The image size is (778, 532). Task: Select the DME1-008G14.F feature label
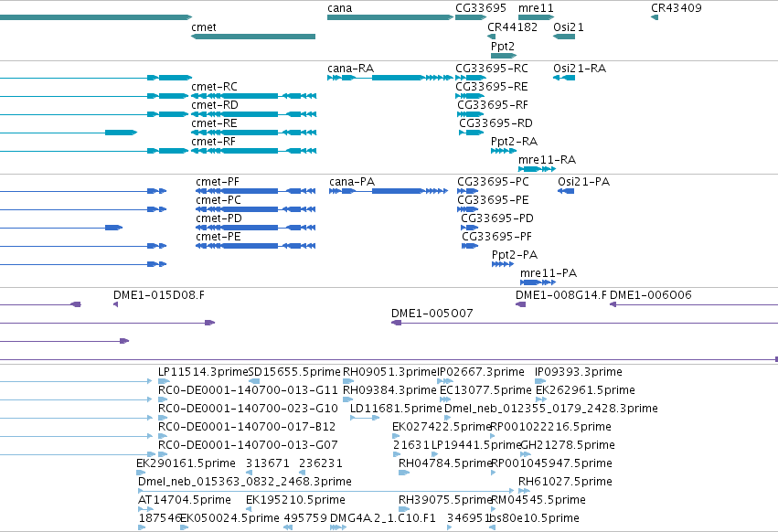click(561, 294)
